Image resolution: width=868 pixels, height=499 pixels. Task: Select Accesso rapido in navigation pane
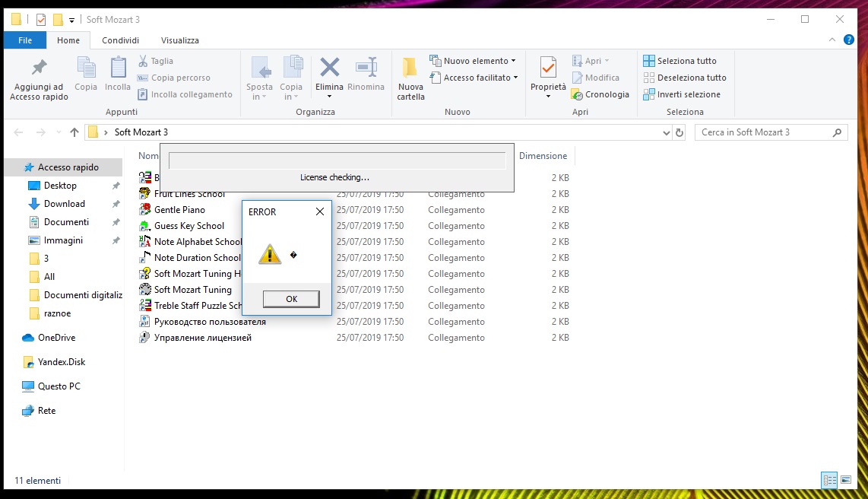[62, 167]
